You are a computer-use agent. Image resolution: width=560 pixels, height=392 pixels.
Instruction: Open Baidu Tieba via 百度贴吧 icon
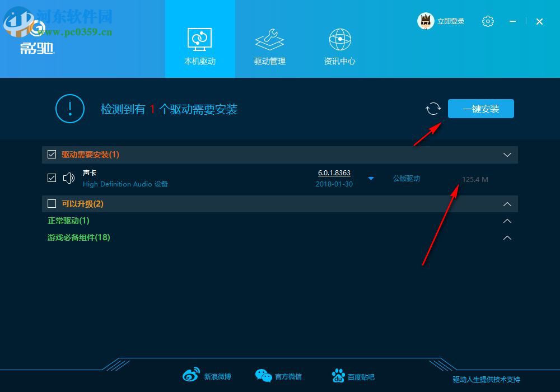pos(338,375)
